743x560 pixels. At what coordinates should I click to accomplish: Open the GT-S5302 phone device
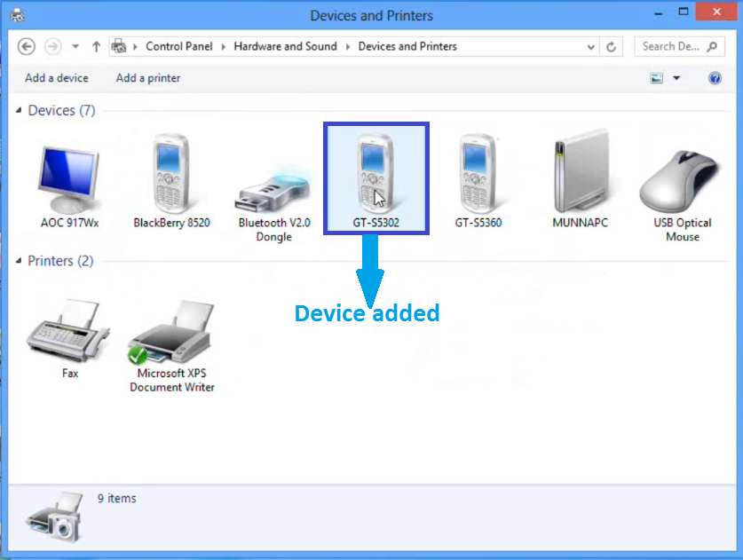click(375, 173)
